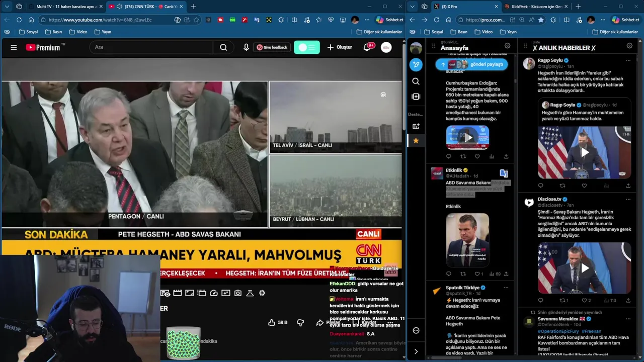
Task: Toggle the favorite star in the X Pro address bar
Action: click(541, 20)
